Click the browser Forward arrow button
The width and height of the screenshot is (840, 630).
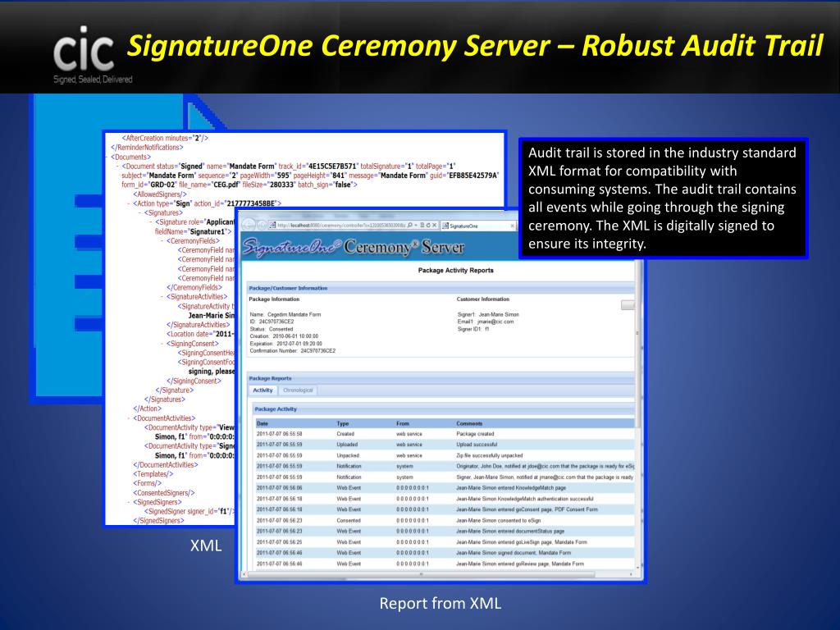[262, 226]
